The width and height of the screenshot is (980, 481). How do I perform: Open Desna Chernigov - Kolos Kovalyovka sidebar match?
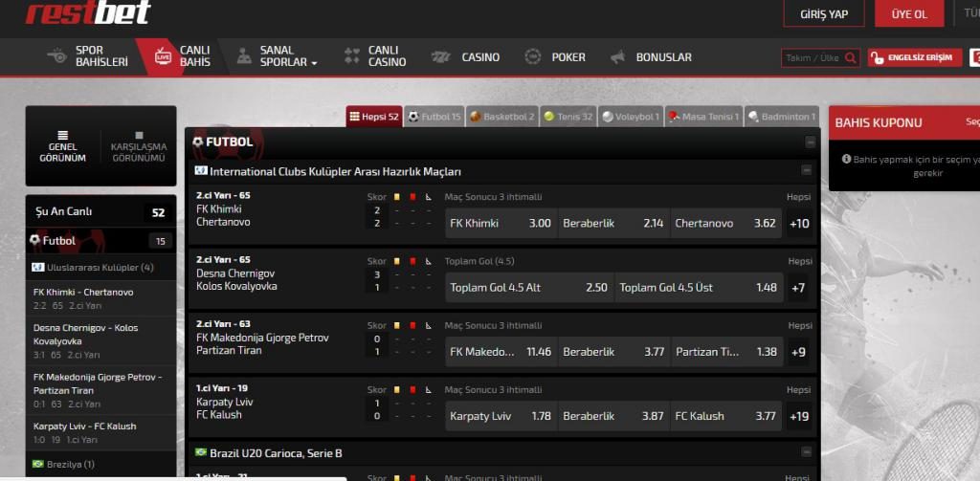point(100,341)
